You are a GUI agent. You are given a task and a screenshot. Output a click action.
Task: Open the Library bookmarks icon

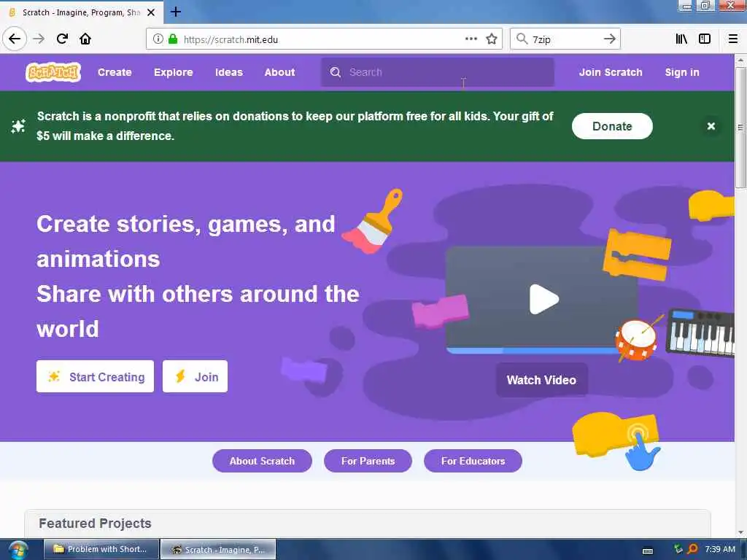click(x=682, y=39)
